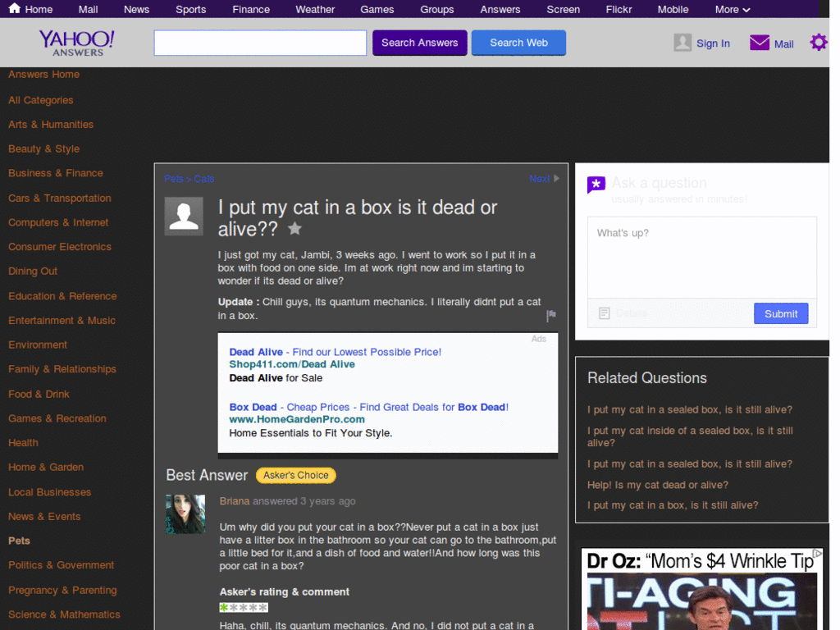Open the settings gear icon
This screenshot has height=630, width=840.
click(x=819, y=43)
